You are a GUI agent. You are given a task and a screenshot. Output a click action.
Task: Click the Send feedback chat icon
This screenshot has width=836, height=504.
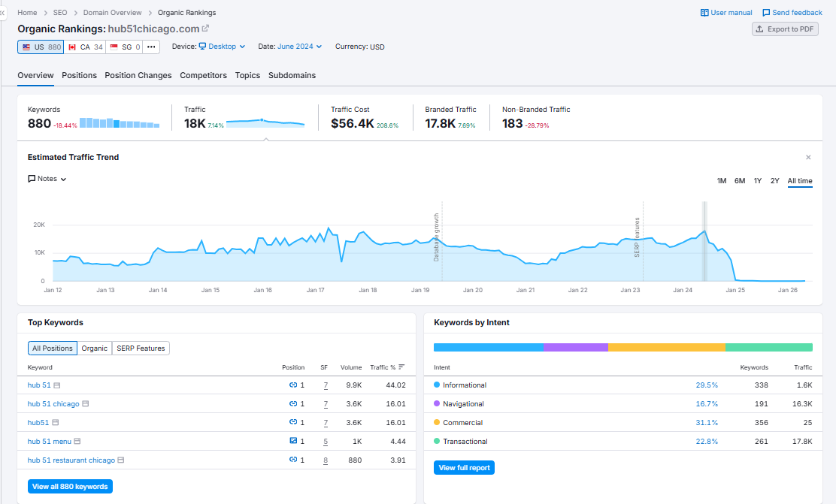coord(766,12)
